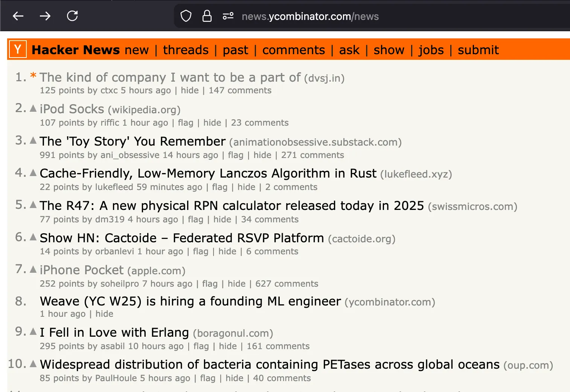Open '14 hours ago' timestamp for Toy Story
Viewport: 570px width, 392px height.
(191, 155)
